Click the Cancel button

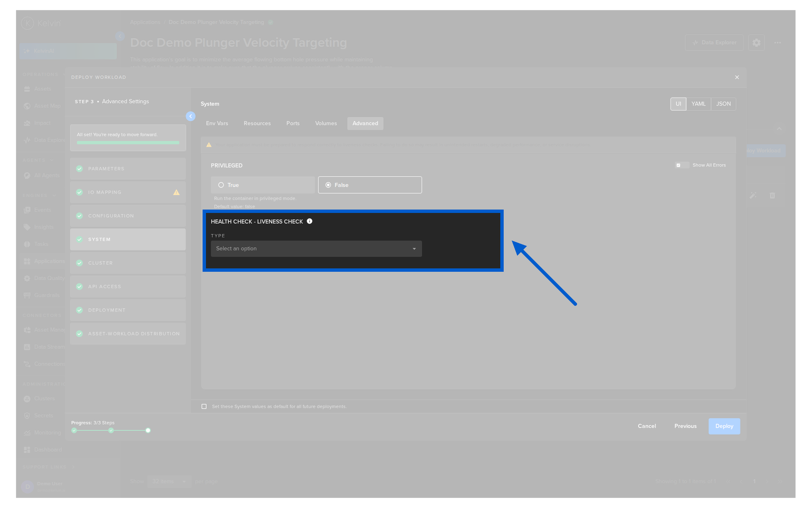click(x=647, y=426)
